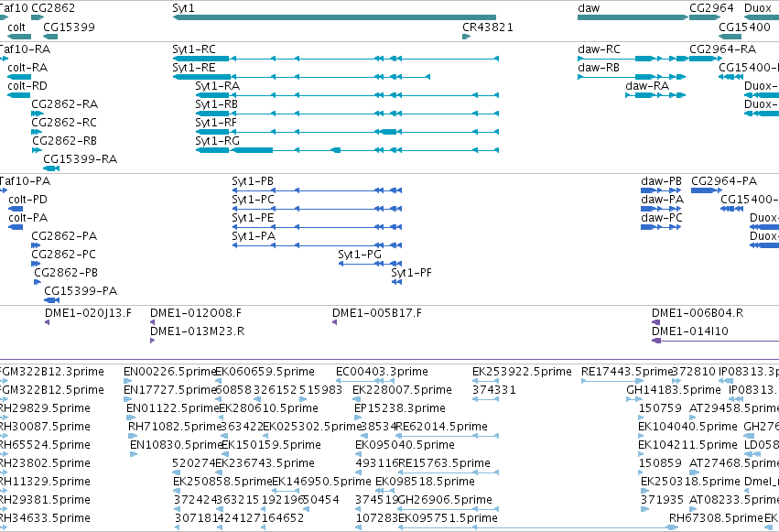Click EST EK250858.5prime label
The image size is (779, 532).
(222, 483)
